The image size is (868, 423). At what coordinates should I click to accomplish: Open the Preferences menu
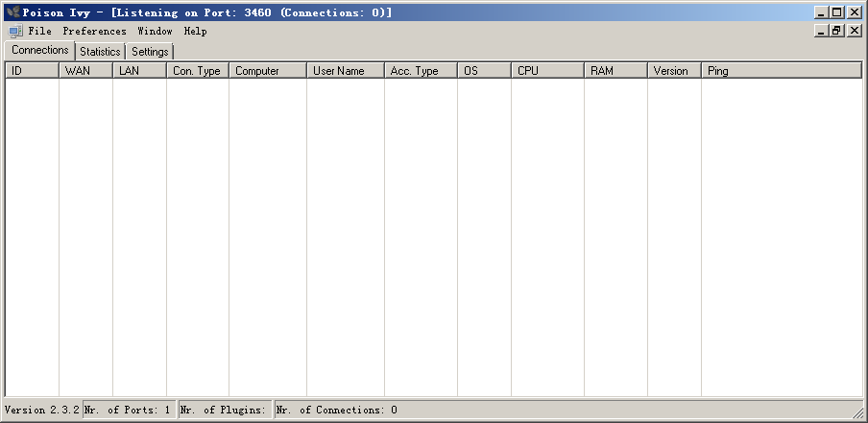tap(94, 31)
